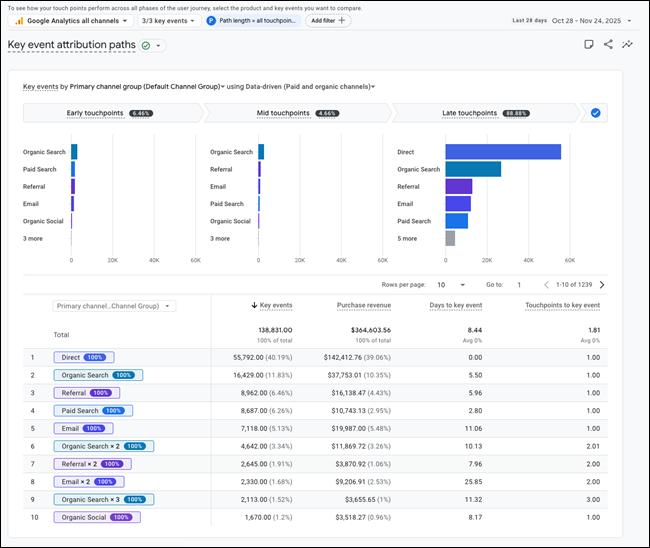Click the Organic Search × 3 path chip

[104, 500]
